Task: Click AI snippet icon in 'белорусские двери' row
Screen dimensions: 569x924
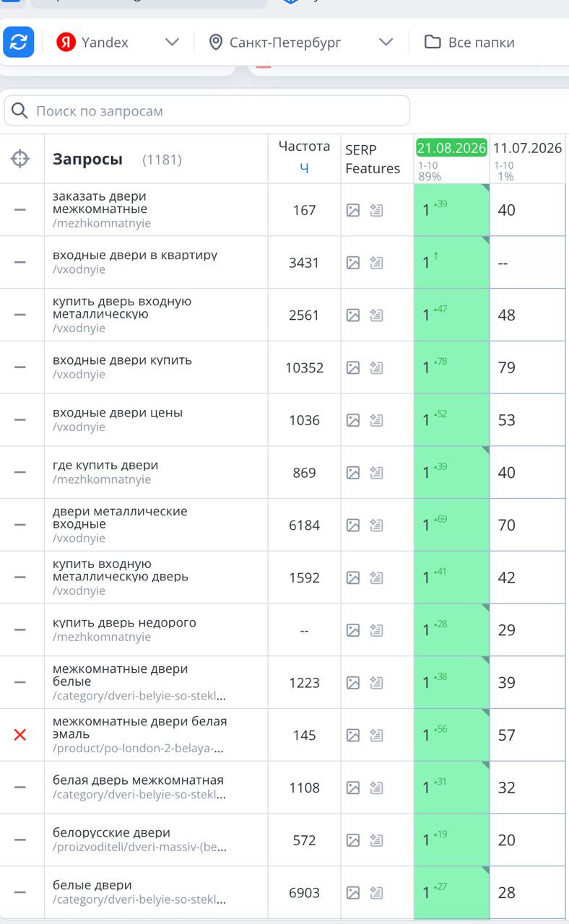Action: (x=376, y=840)
